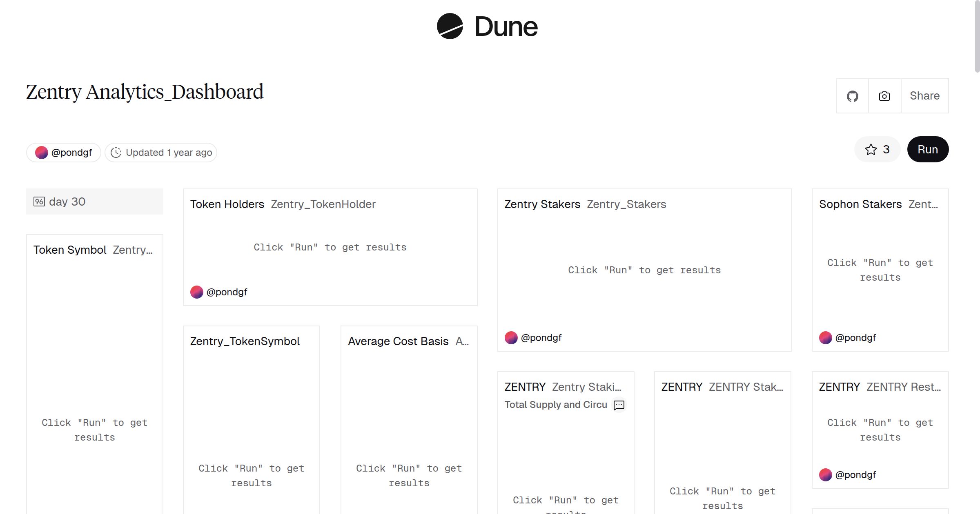Open the @pondgf link in Token Holders card
The height and width of the screenshot is (514, 980).
227,292
